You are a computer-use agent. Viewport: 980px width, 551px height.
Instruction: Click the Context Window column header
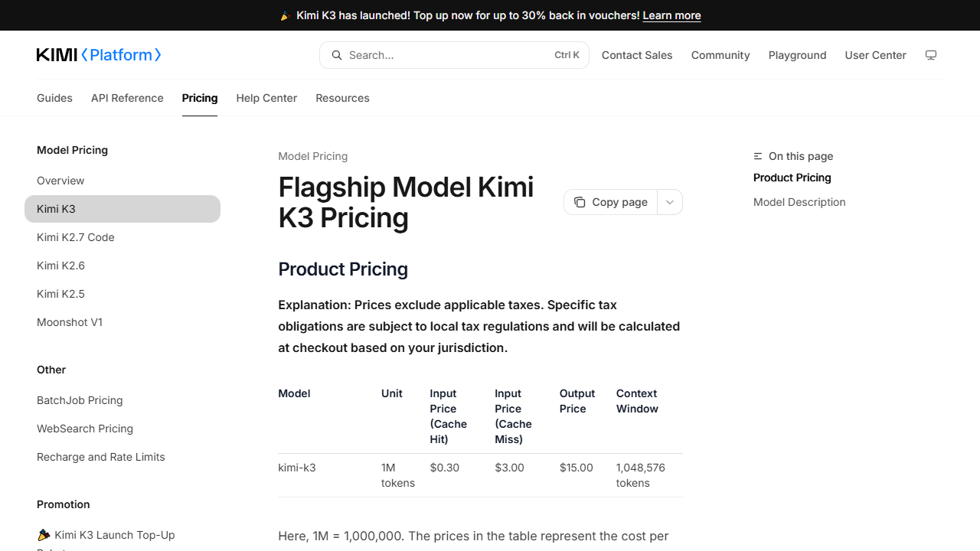pyautogui.click(x=637, y=401)
